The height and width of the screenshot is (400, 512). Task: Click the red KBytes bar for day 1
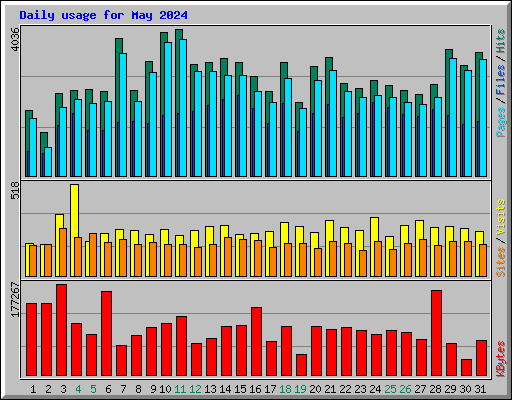(x=32, y=340)
